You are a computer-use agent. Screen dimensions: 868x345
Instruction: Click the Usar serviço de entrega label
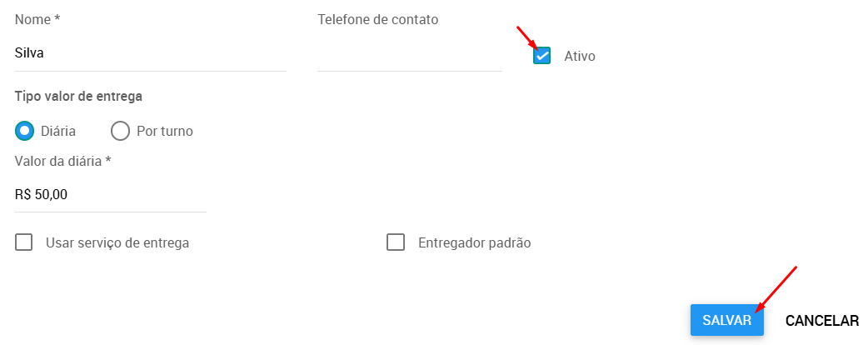coord(117,242)
